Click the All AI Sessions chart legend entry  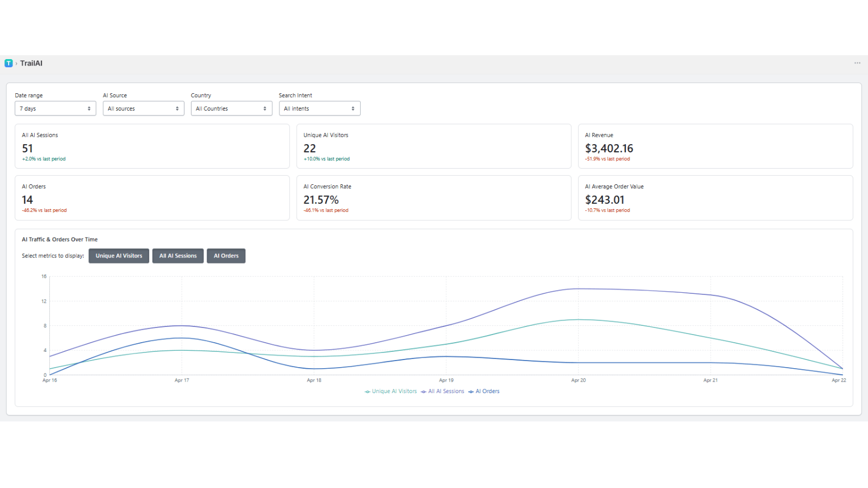click(x=443, y=391)
